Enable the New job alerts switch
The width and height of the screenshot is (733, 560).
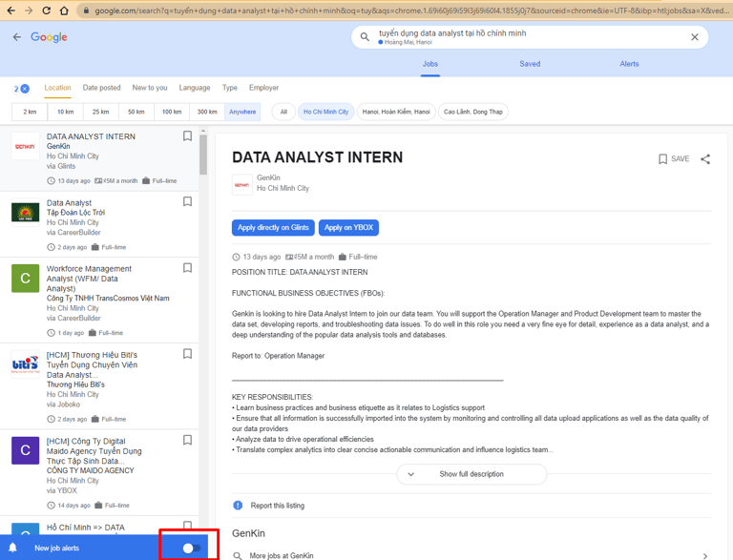191,548
